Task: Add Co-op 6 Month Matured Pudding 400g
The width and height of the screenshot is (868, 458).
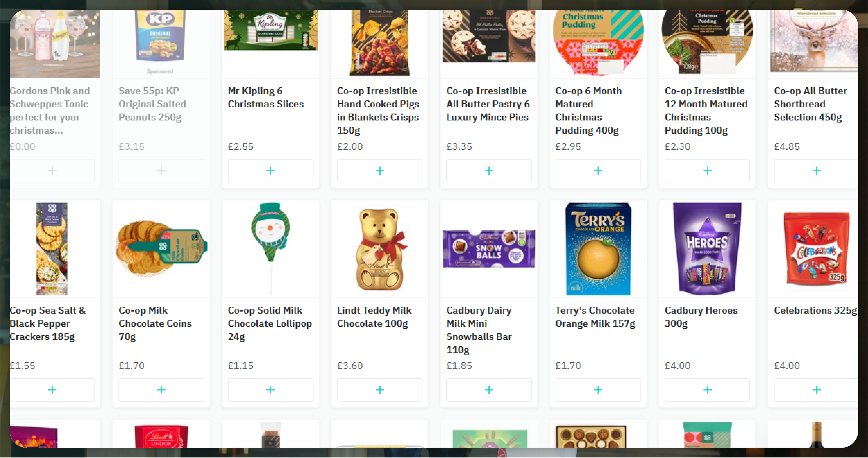Action: 598,171
